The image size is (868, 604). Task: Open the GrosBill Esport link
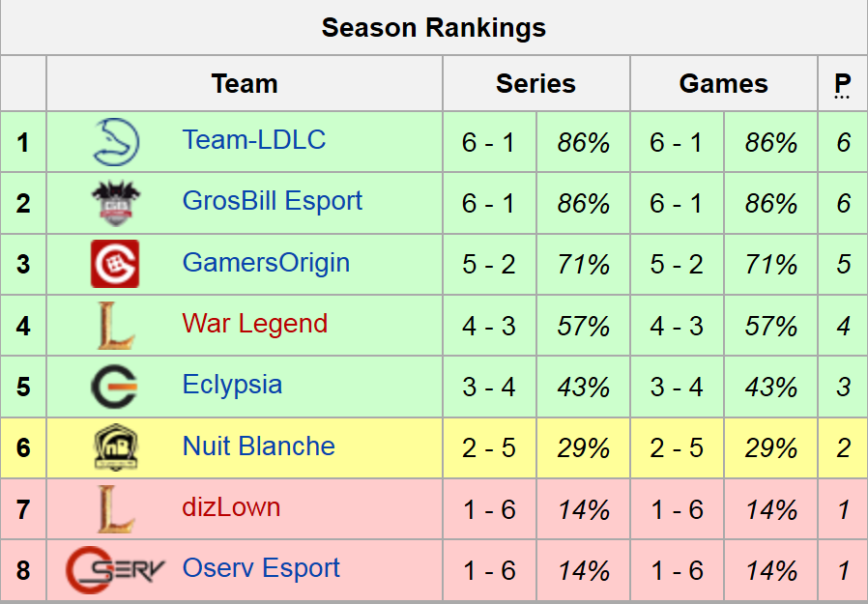tap(273, 201)
